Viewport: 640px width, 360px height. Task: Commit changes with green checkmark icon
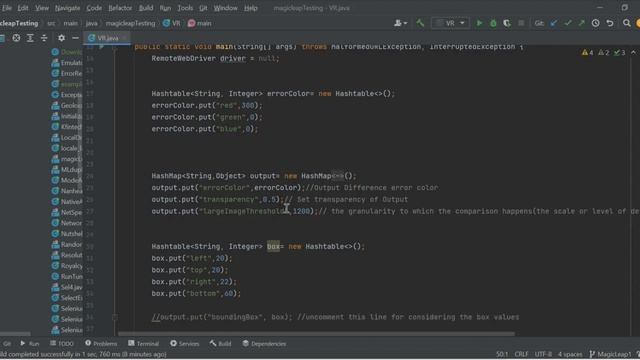pos(568,23)
